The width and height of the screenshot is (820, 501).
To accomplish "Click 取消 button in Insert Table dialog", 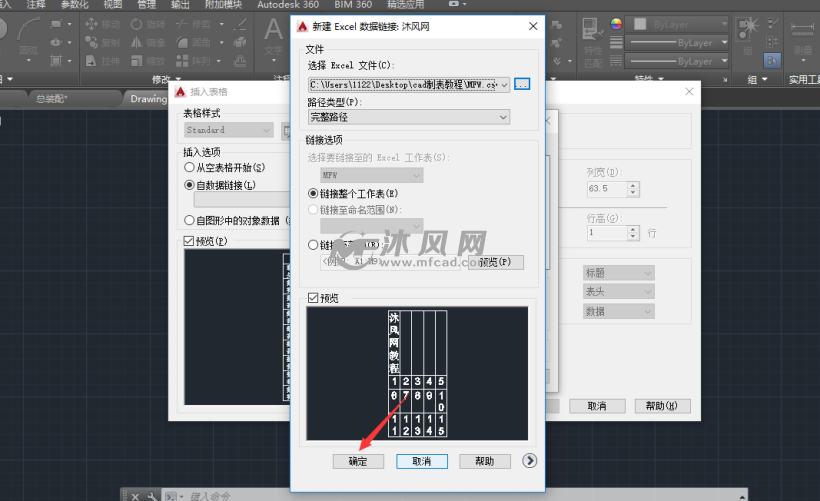I will coord(597,406).
